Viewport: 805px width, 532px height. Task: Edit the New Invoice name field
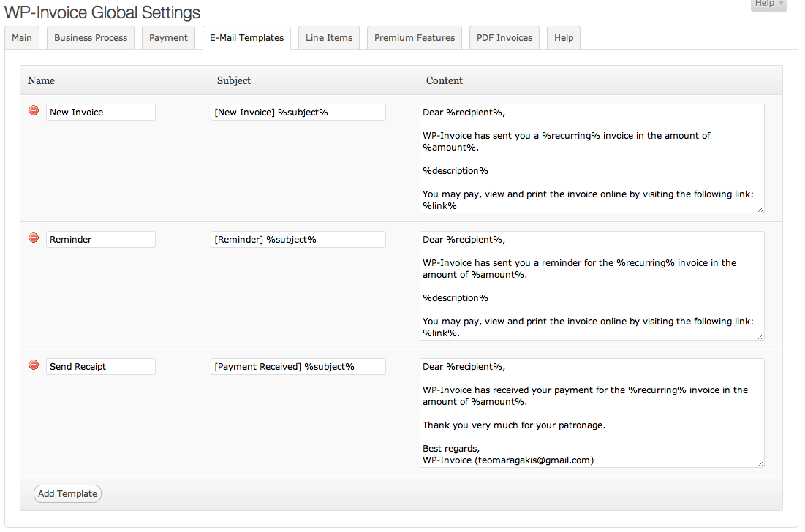(101, 113)
